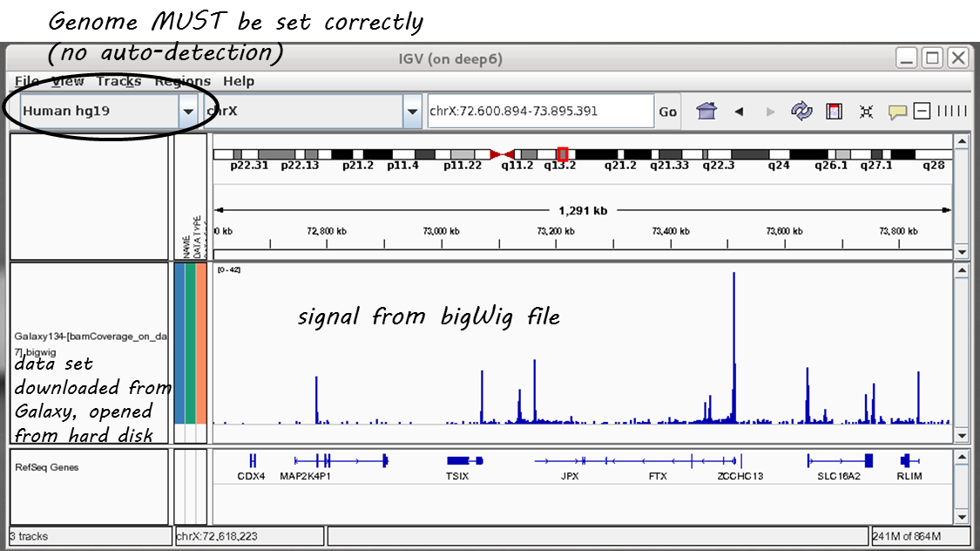Click the zoom level slider ticks

pos(951,111)
